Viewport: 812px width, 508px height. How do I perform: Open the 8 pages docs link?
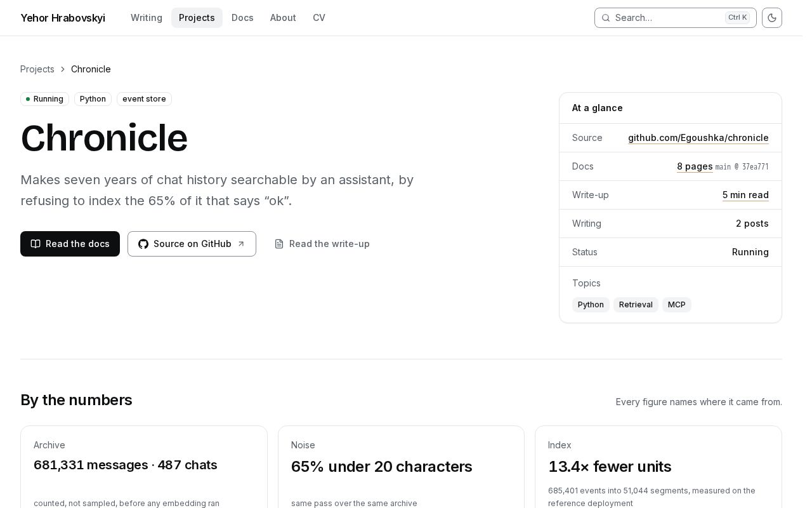[x=695, y=166]
